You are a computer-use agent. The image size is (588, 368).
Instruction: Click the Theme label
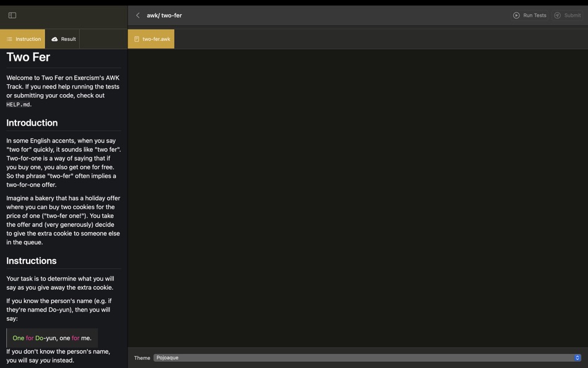(x=142, y=358)
